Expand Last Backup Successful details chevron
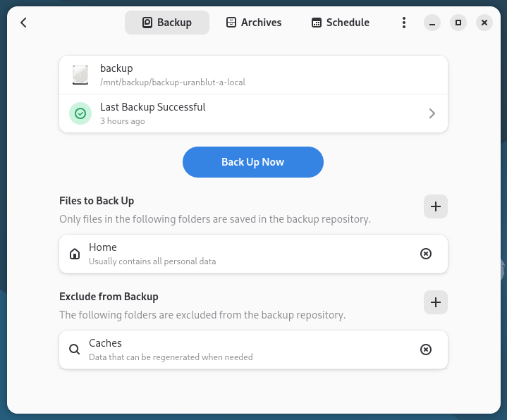The width and height of the screenshot is (507, 420). pyautogui.click(x=432, y=113)
